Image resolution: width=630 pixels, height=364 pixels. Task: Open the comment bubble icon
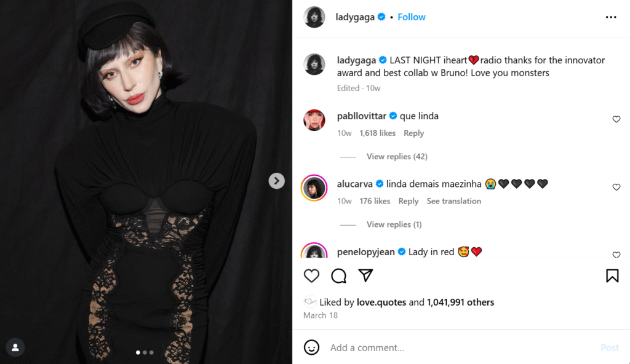point(339,275)
